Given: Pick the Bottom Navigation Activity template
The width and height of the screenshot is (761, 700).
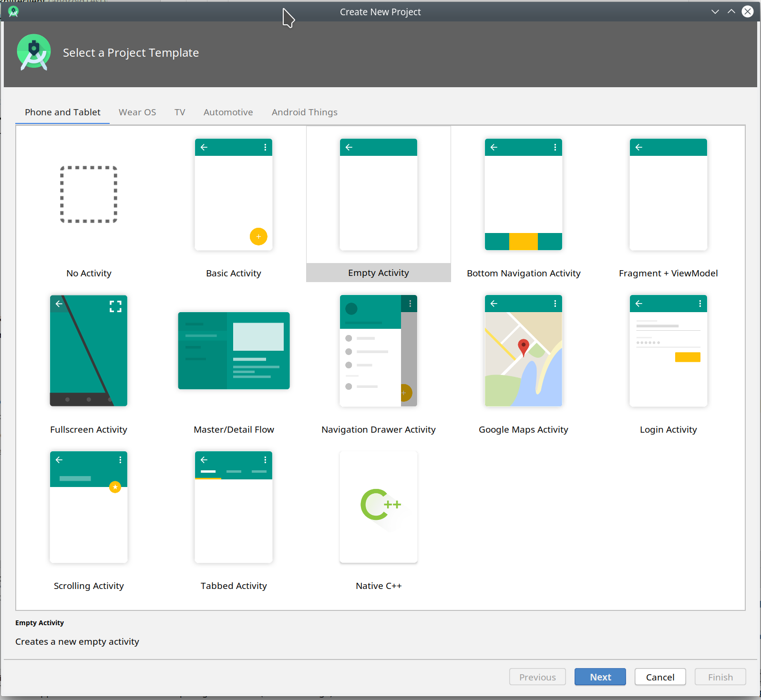Looking at the screenshot, I should pos(523,194).
